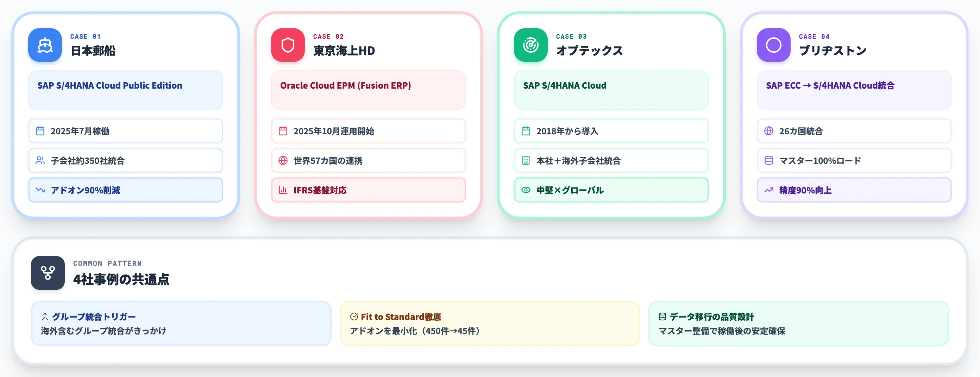This screenshot has height=377, width=980.
Task: Click the 2018年から導入 text
Action: (x=567, y=131)
